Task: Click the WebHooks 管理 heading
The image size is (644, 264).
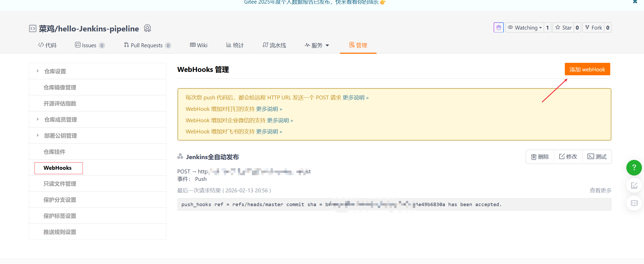Action: click(x=203, y=70)
